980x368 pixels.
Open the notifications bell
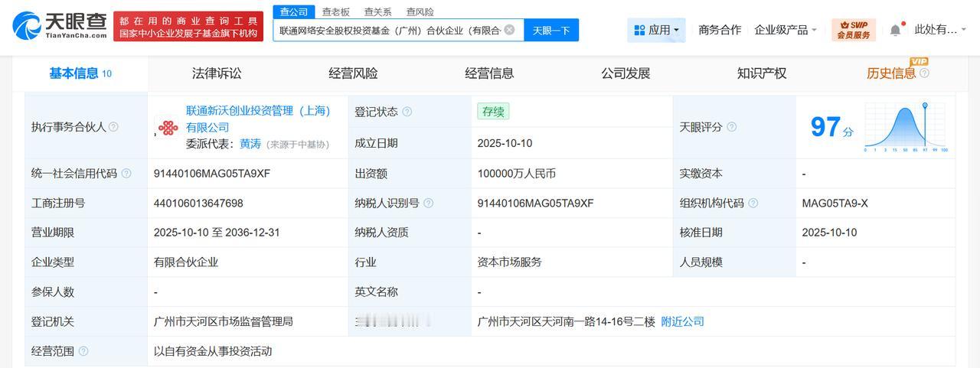[x=895, y=30]
